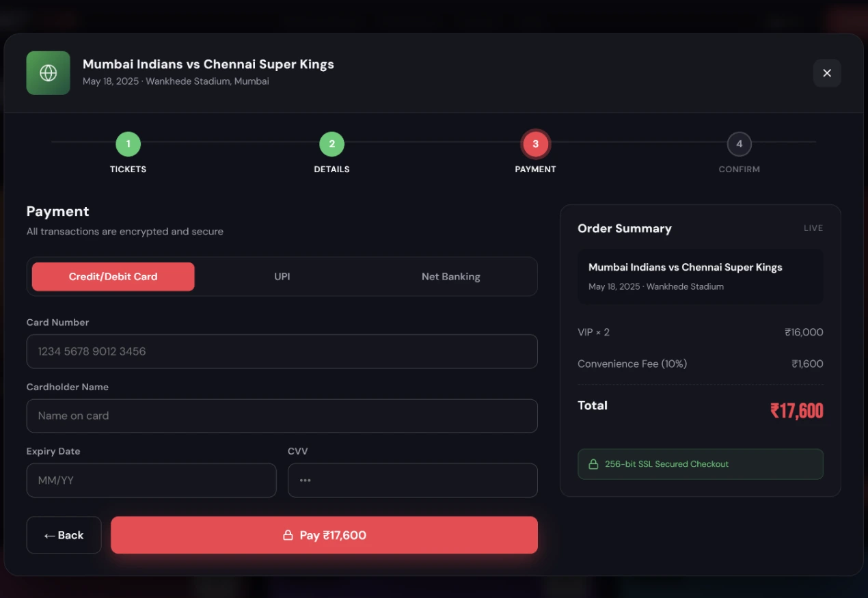Click the PAYMENT step label
This screenshot has width=868, height=598.
click(535, 169)
